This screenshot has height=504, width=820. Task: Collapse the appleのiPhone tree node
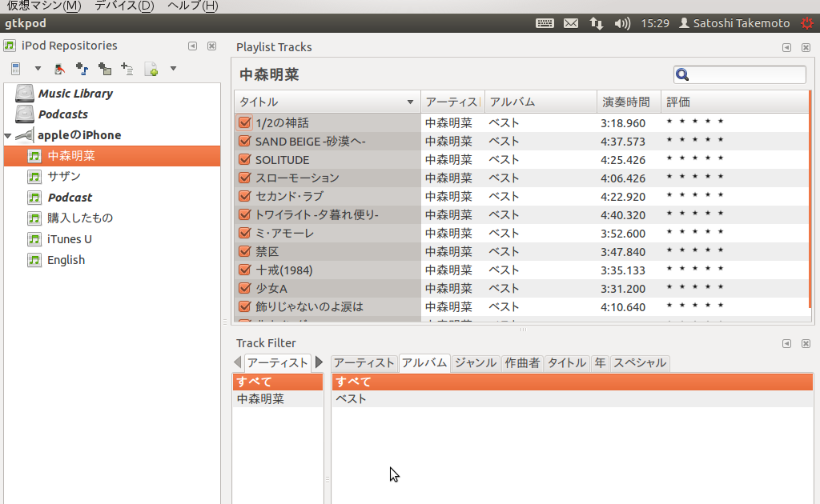[8, 136]
